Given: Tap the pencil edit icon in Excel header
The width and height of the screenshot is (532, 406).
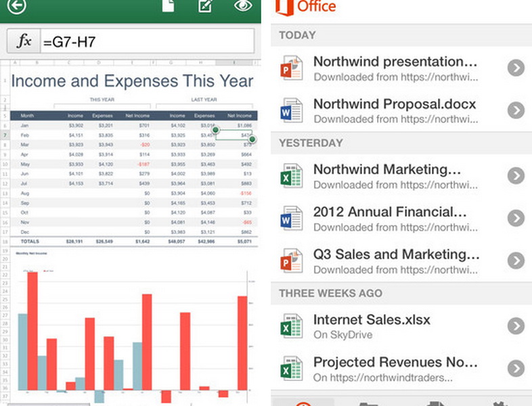Looking at the screenshot, I should click(x=206, y=5).
